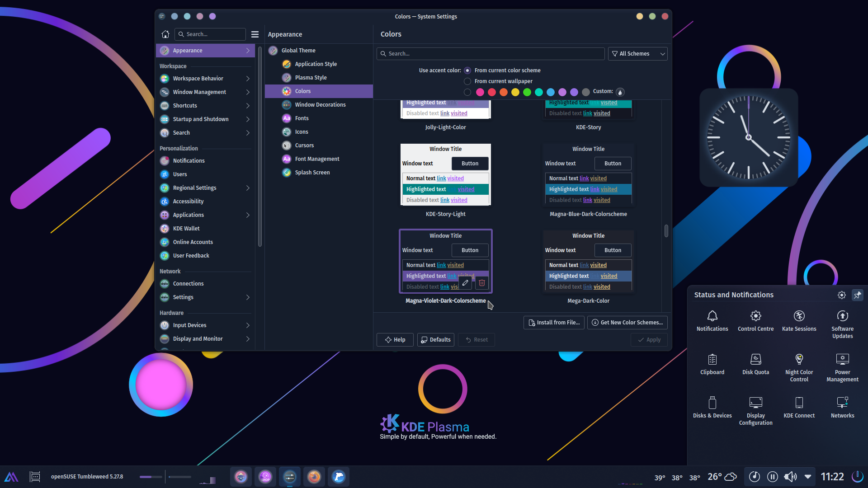The width and height of the screenshot is (868, 488).
Task: Open Notifications under Personalization in the sidebar
Action: [205, 161]
